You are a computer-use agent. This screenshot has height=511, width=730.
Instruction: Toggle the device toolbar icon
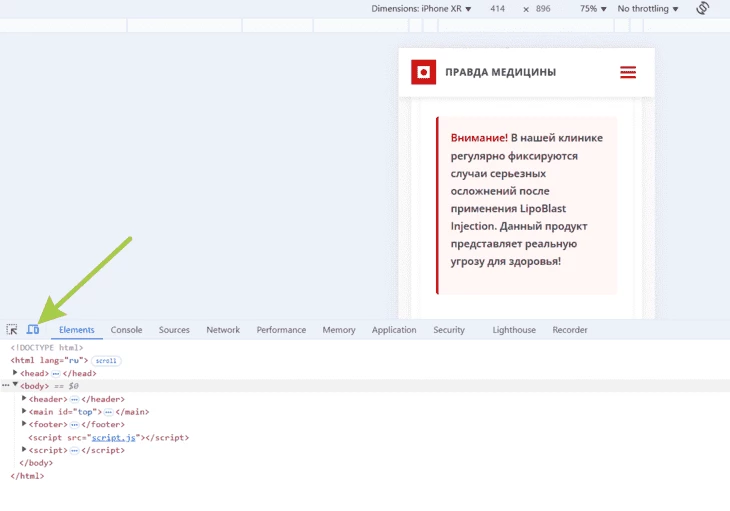(33, 329)
